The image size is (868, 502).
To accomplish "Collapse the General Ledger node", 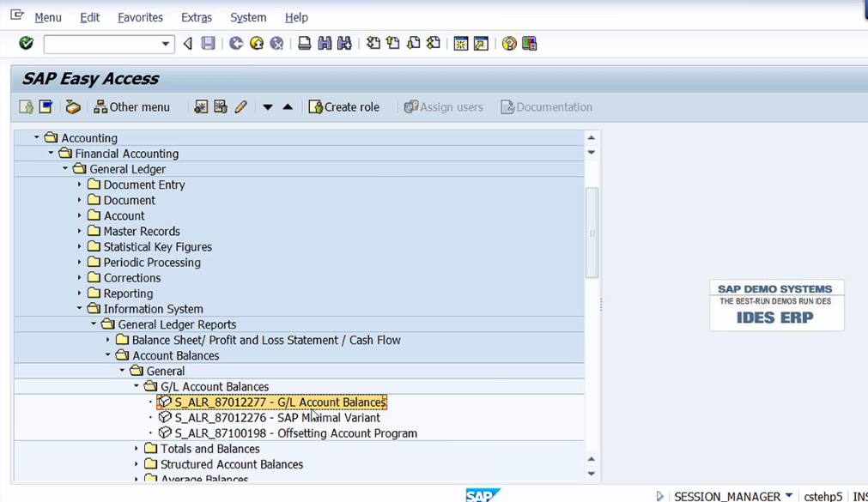I will tap(65, 169).
